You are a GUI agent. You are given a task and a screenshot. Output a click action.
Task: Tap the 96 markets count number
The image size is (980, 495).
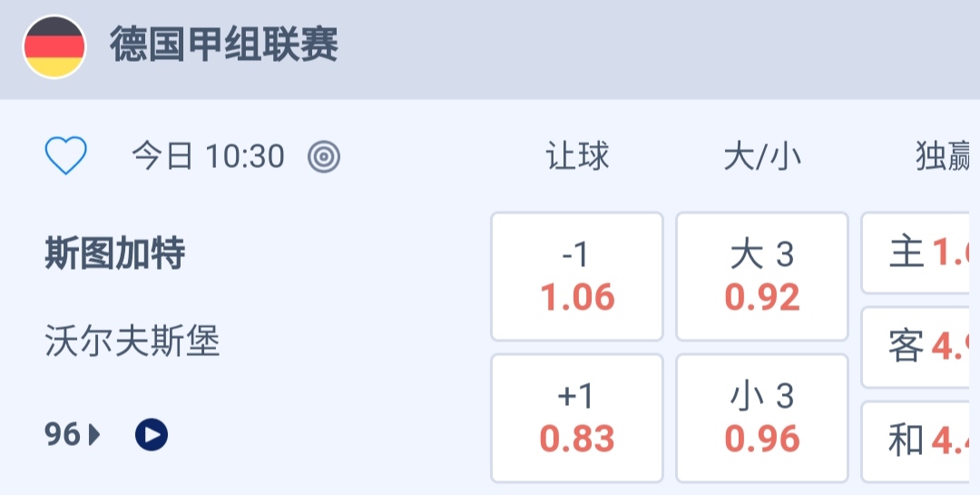(63, 436)
